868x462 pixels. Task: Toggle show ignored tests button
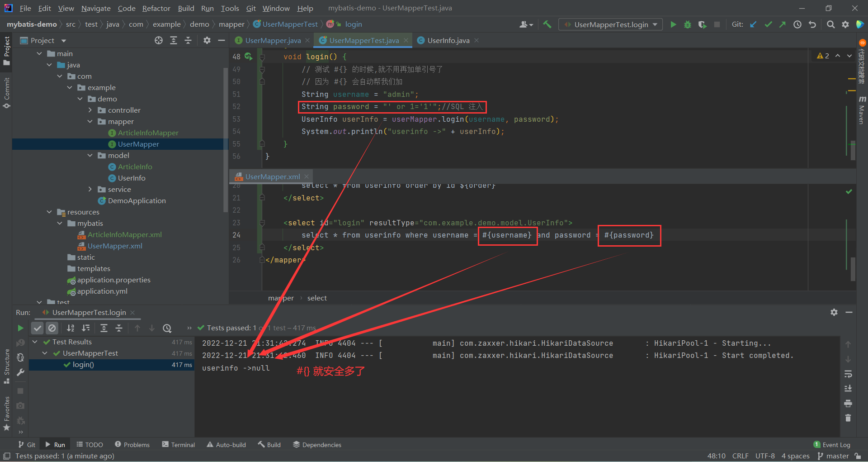click(x=52, y=328)
